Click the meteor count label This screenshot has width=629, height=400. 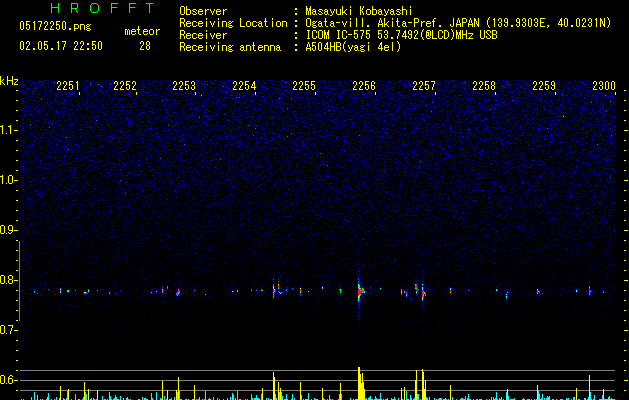[x=142, y=31]
